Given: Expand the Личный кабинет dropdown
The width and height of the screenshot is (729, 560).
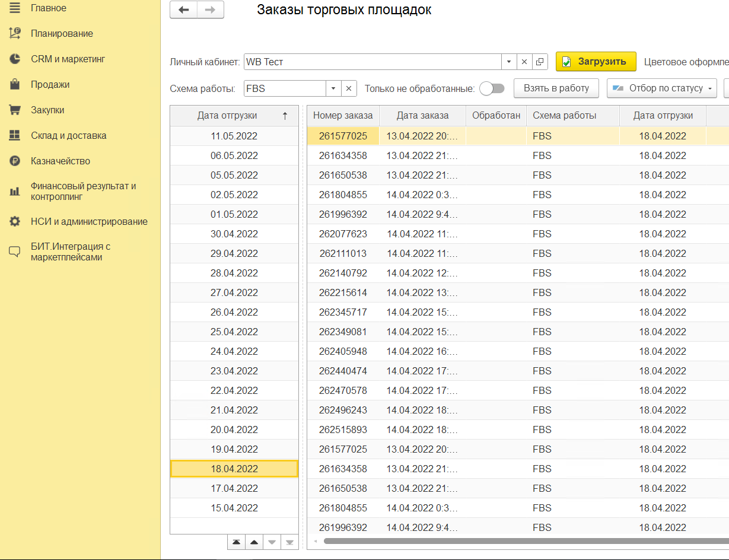Looking at the screenshot, I should (x=509, y=62).
